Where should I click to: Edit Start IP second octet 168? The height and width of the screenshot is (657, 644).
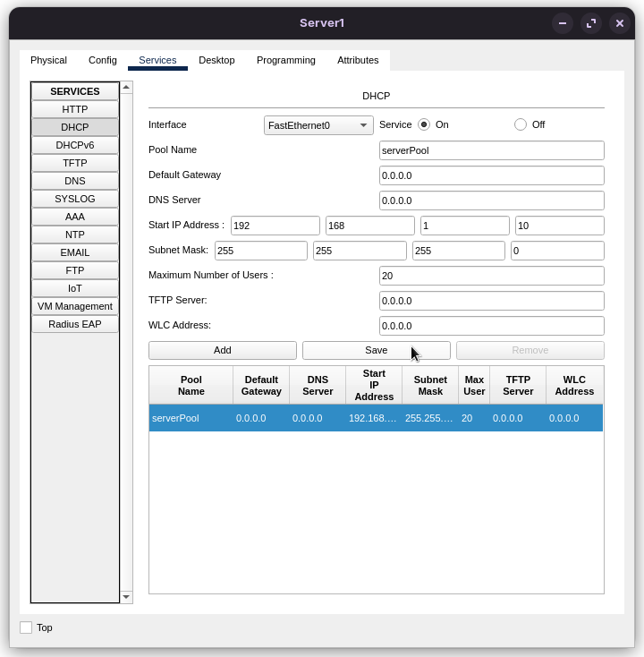pyautogui.click(x=370, y=226)
